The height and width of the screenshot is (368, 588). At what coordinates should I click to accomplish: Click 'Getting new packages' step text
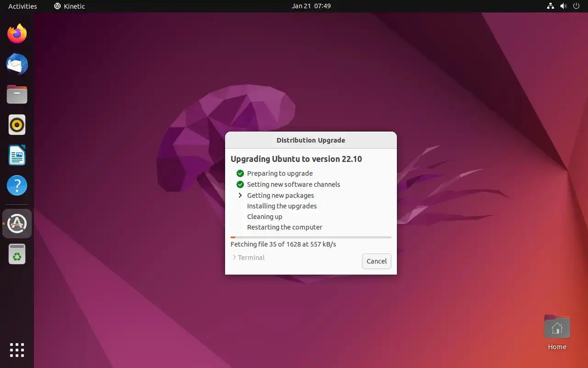(280, 195)
